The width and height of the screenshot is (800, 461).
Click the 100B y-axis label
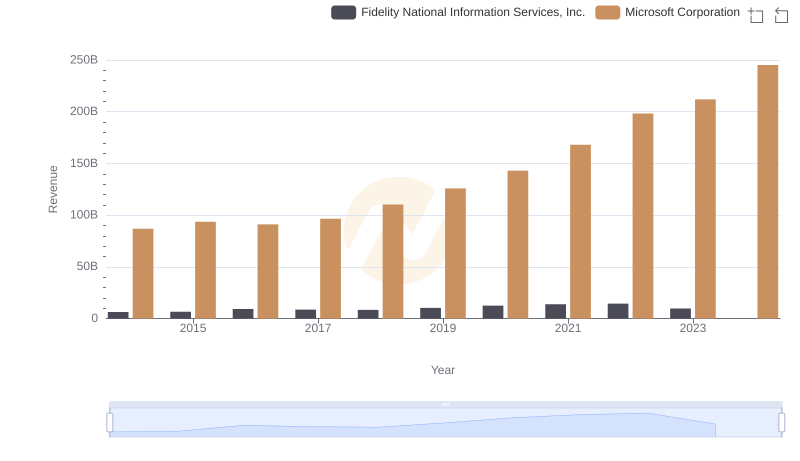(x=84, y=215)
